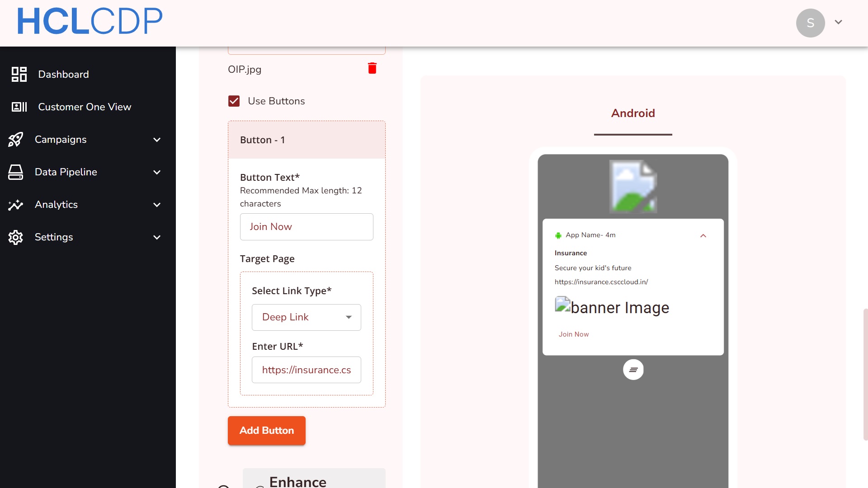This screenshot has height=488, width=868.
Task: Open the Deep Link type dropdown
Action: [306, 317]
